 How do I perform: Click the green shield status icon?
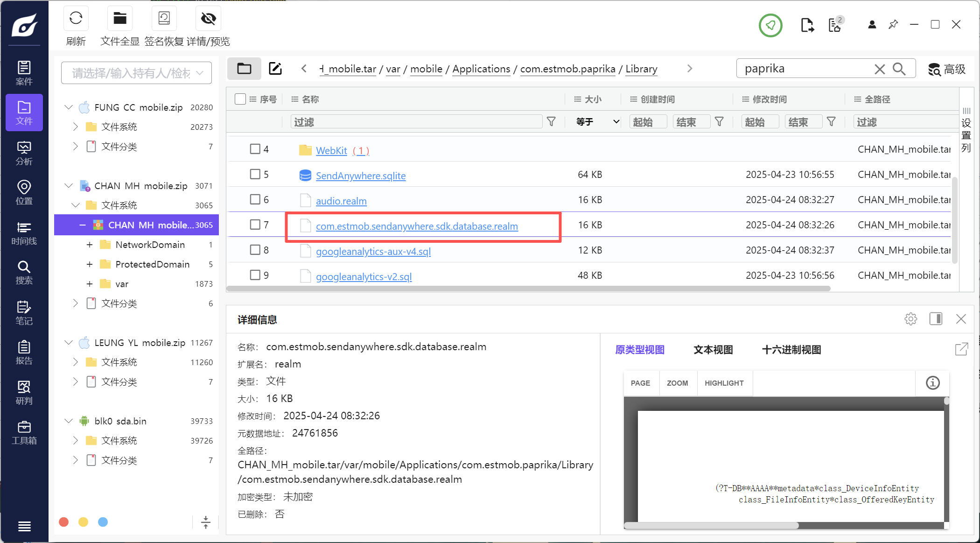pos(770,25)
